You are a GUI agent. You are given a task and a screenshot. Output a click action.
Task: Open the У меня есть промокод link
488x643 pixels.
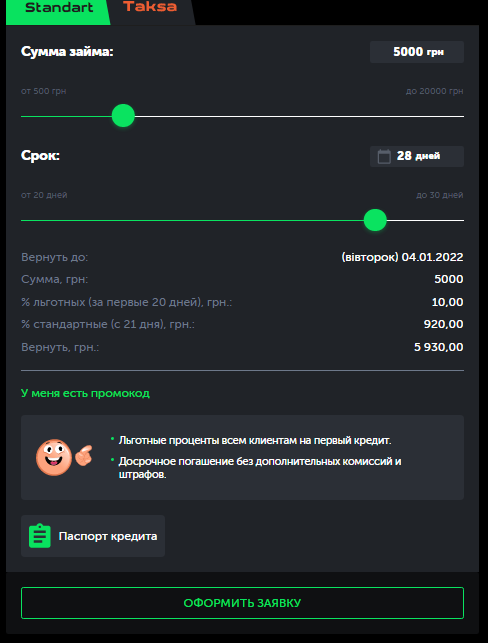pyautogui.click(x=85, y=393)
